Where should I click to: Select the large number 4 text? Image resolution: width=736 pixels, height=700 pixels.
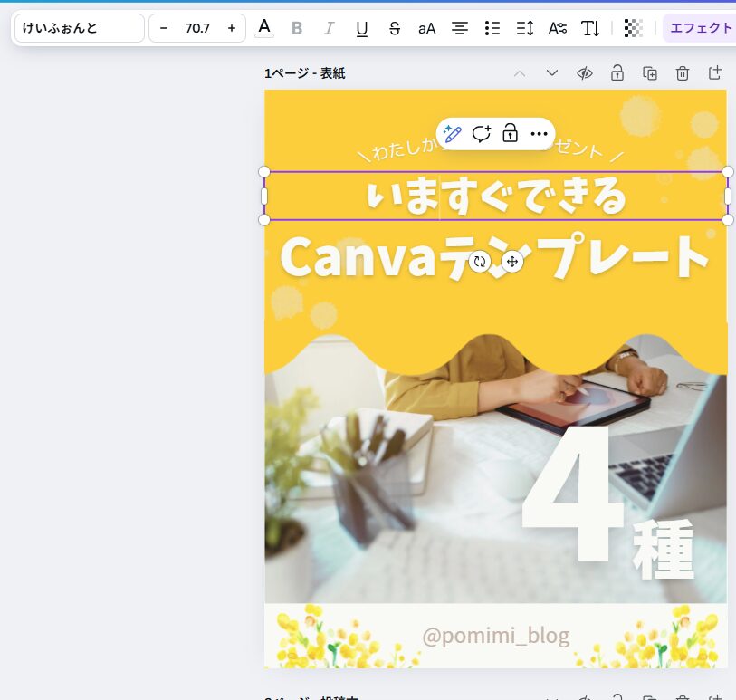572,492
